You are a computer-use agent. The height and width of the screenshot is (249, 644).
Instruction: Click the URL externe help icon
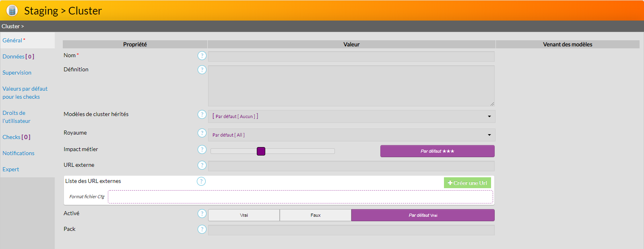pyautogui.click(x=202, y=165)
